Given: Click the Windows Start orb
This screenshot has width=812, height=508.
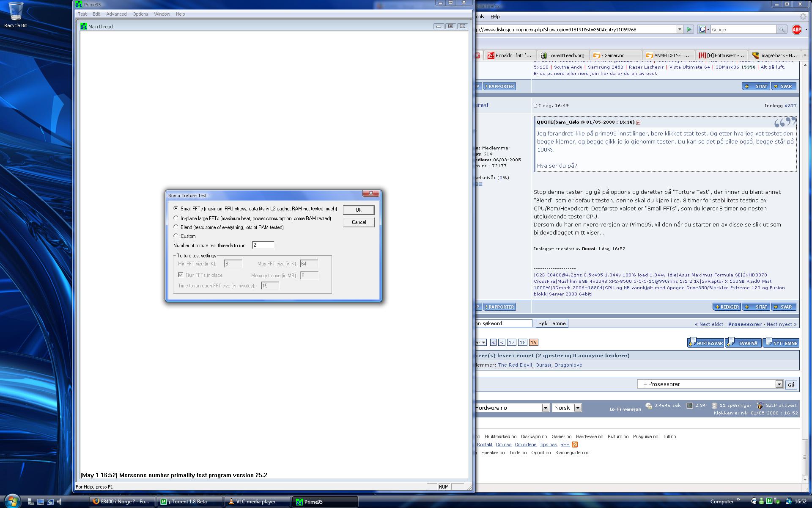Looking at the screenshot, I should (12, 501).
